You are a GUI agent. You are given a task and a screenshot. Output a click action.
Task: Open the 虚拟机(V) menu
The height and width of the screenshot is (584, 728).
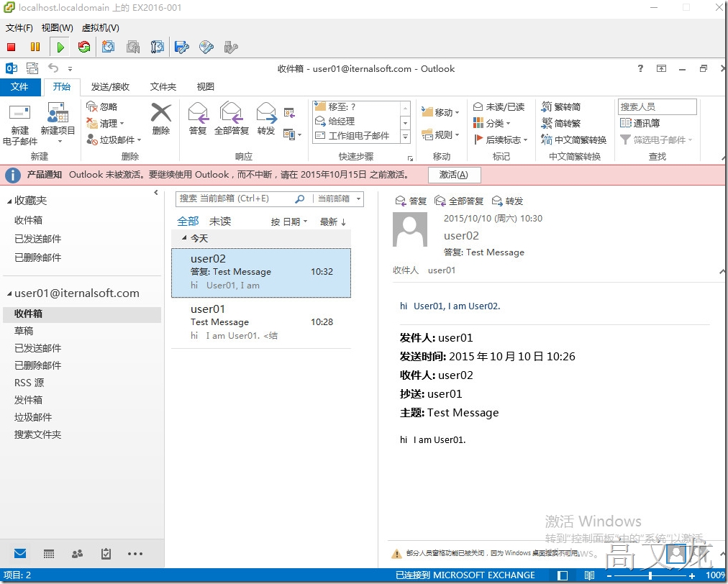100,28
